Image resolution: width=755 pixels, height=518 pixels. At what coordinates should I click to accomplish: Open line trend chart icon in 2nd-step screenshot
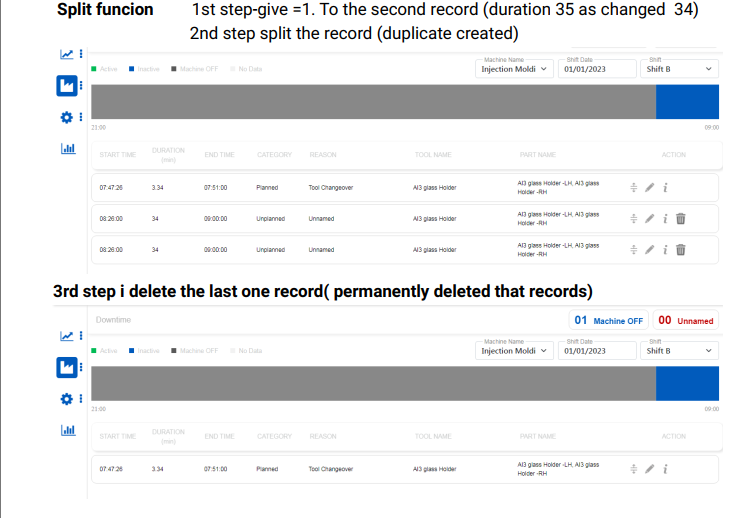(66, 54)
